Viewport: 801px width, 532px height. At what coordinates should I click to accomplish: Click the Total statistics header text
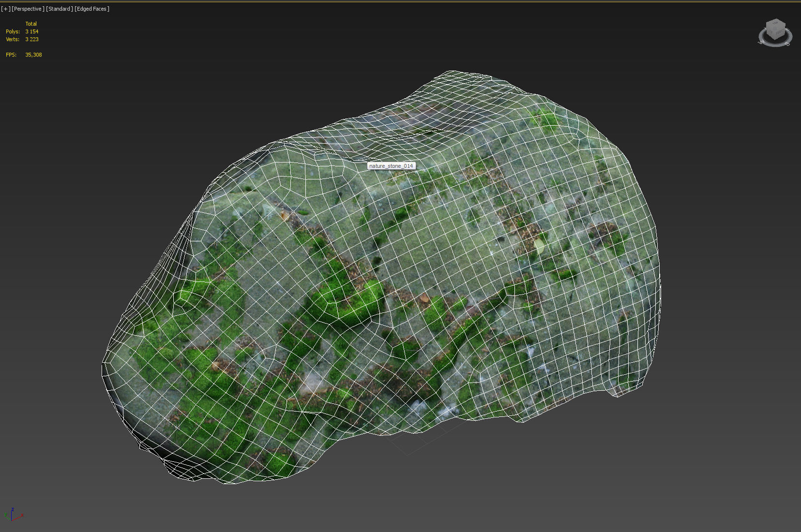[x=31, y=24]
